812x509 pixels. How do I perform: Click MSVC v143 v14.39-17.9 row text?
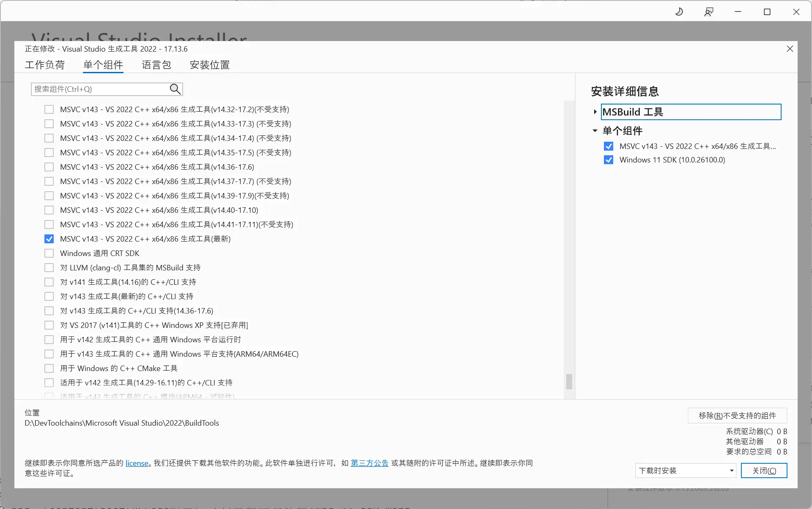point(175,196)
